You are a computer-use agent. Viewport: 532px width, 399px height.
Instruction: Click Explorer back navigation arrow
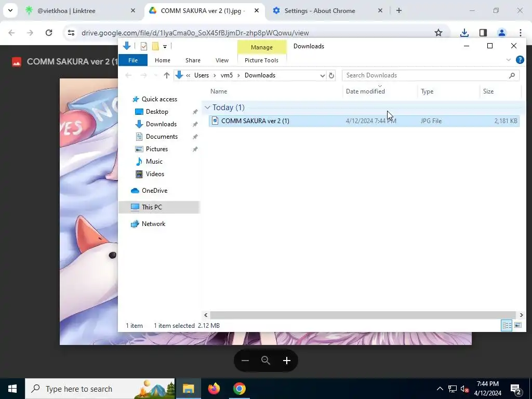128,75
